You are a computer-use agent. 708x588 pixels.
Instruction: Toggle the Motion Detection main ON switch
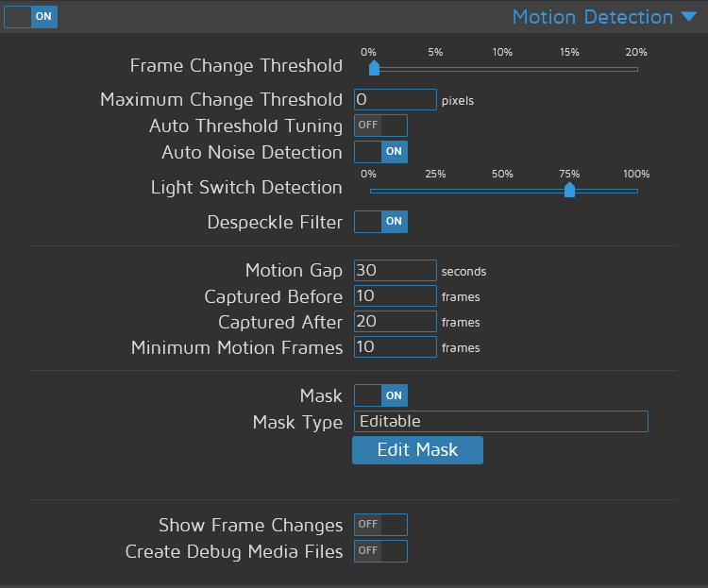point(31,17)
